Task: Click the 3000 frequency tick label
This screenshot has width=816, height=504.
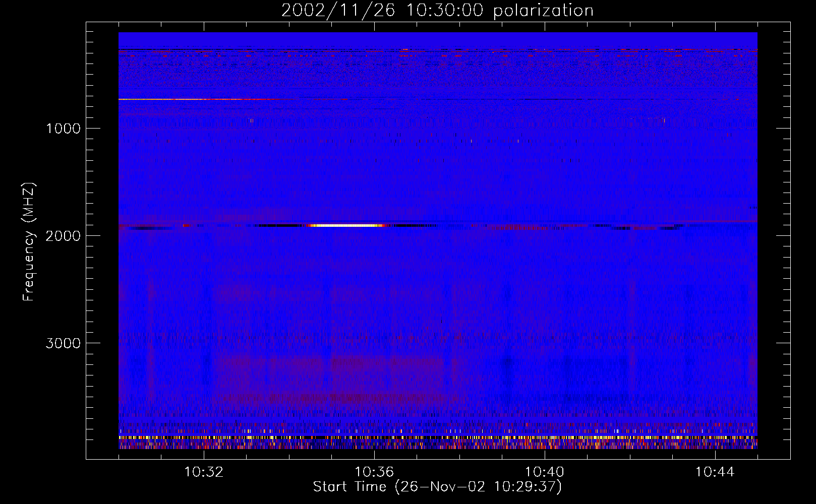Action: pyautogui.click(x=63, y=343)
